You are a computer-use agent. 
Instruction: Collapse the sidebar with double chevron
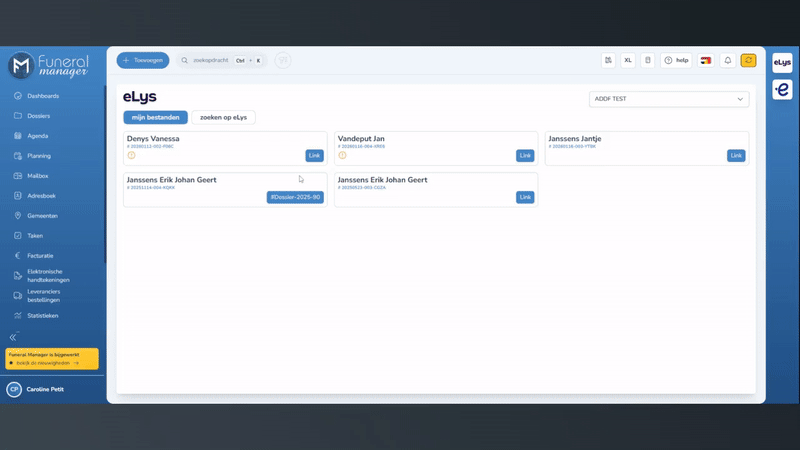pyautogui.click(x=13, y=337)
